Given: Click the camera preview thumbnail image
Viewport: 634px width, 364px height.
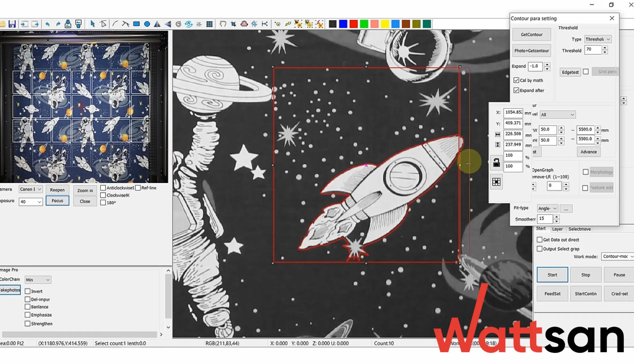Looking at the screenshot, I should tap(84, 107).
